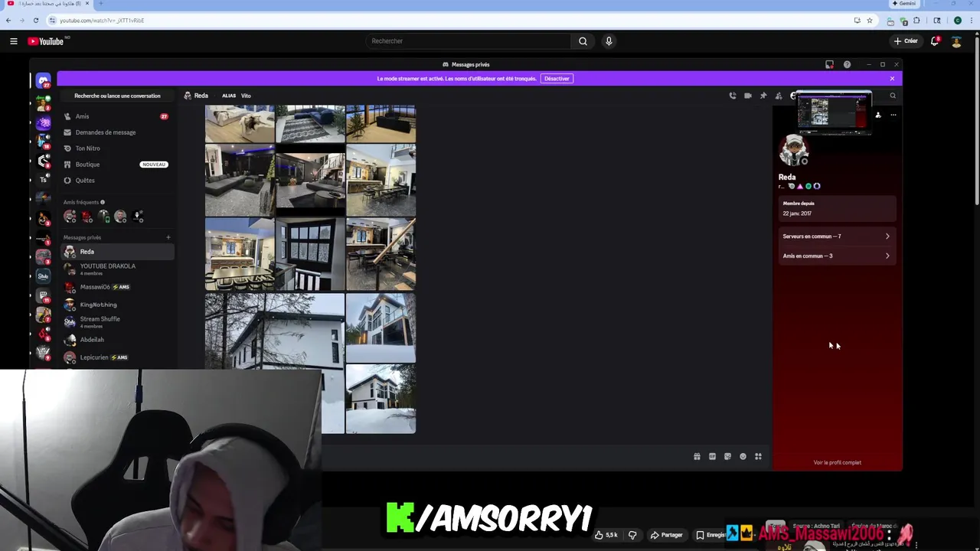Start a voice call with Reda
This screenshot has height=551, width=980.
[x=733, y=96]
